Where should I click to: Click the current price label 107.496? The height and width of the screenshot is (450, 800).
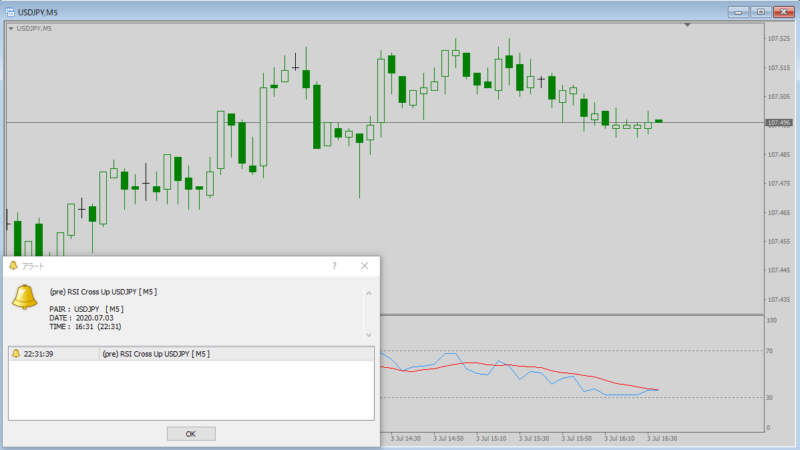(x=779, y=122)
